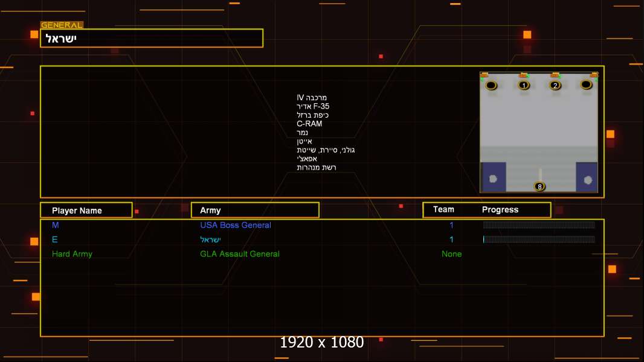Click the Player Name column header
This screenshot has height=362, width=644.
pyautogui.click(x=86, y=211)
